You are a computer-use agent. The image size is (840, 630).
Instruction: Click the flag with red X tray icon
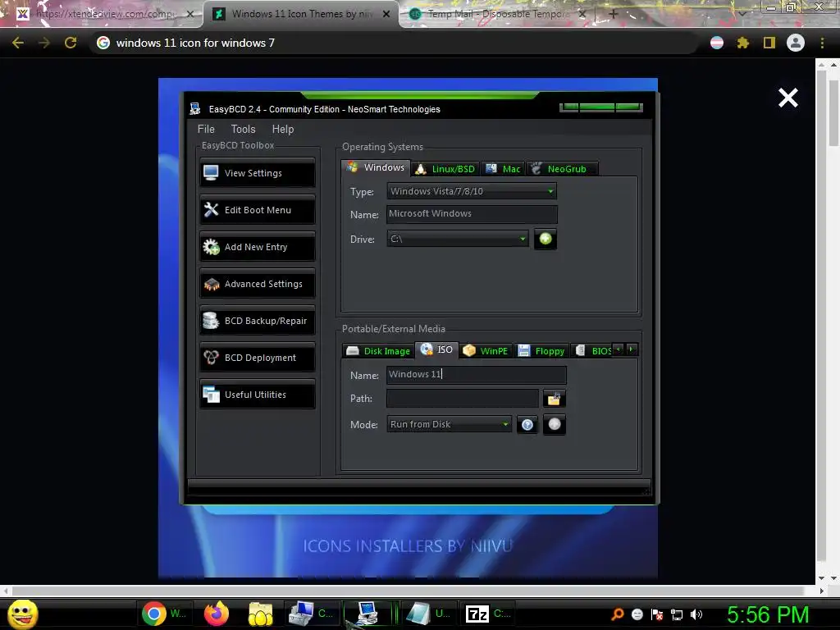(657, 615)
